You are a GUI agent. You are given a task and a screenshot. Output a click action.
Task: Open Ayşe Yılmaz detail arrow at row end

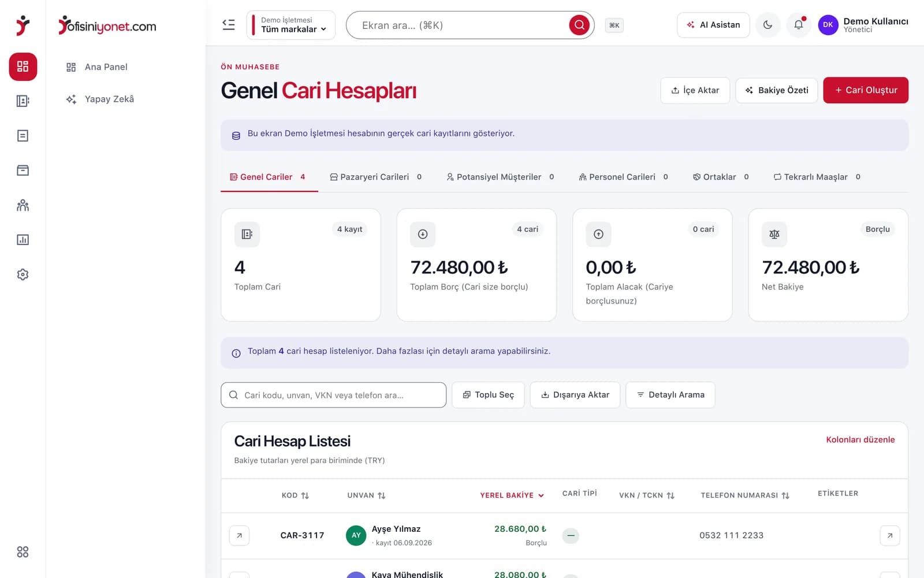pyautogui.click(x=890, y=536)
